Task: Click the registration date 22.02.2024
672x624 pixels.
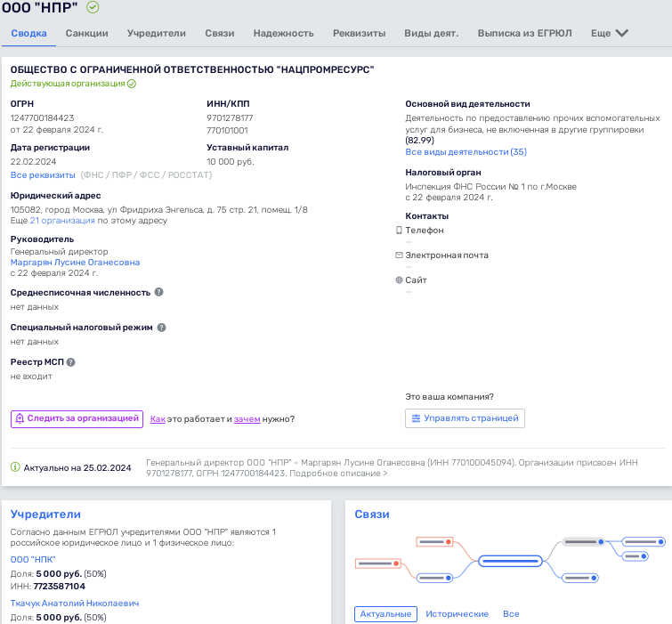Action: click(x=33, y=162)
